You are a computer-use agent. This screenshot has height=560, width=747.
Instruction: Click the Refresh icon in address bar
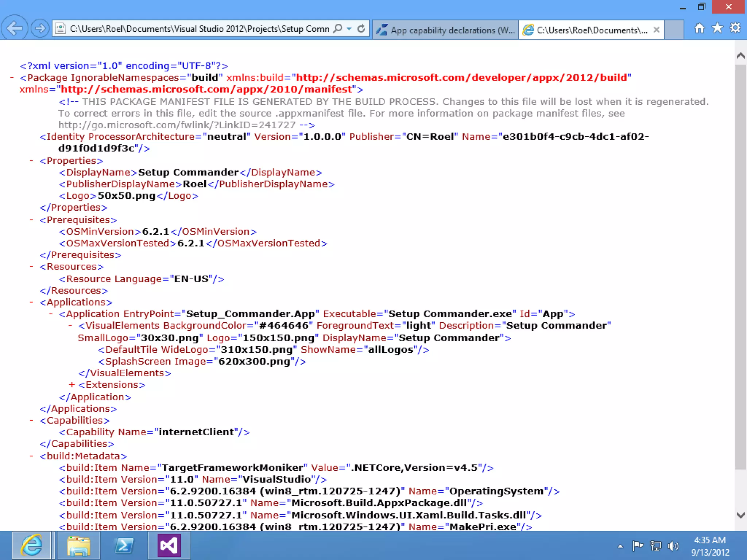(x=361, y=28)
